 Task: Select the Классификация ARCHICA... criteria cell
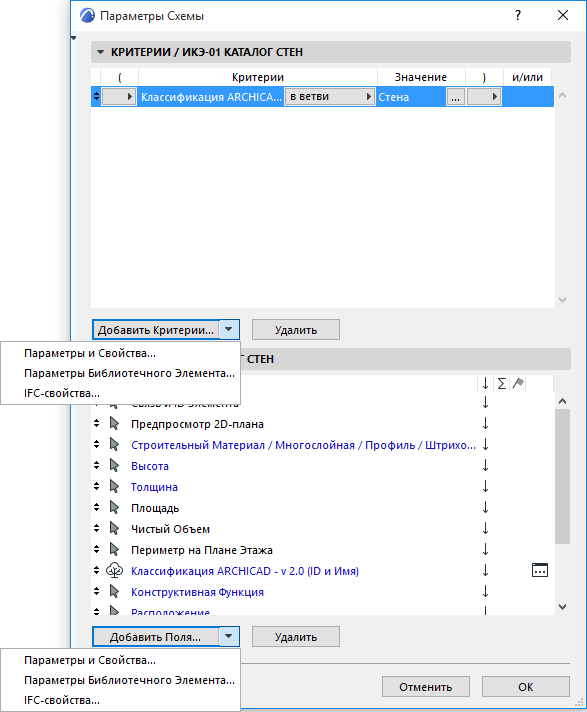(x=211, y=97)
